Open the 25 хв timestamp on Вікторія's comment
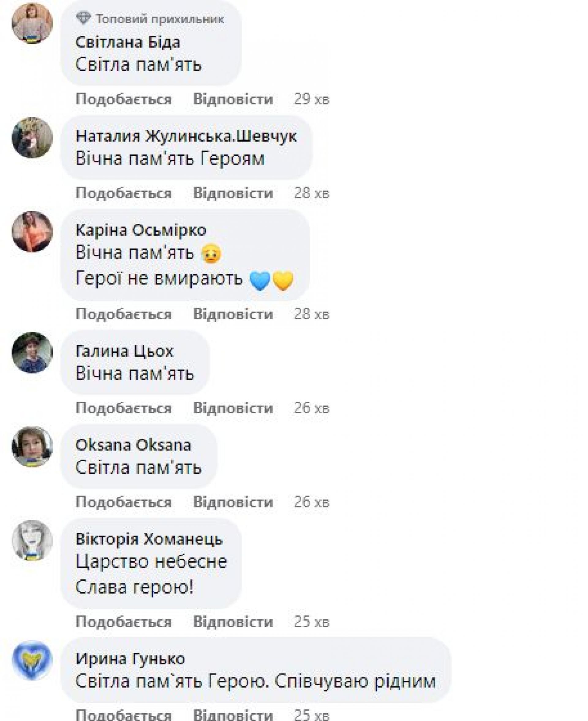 coord(312,622)
